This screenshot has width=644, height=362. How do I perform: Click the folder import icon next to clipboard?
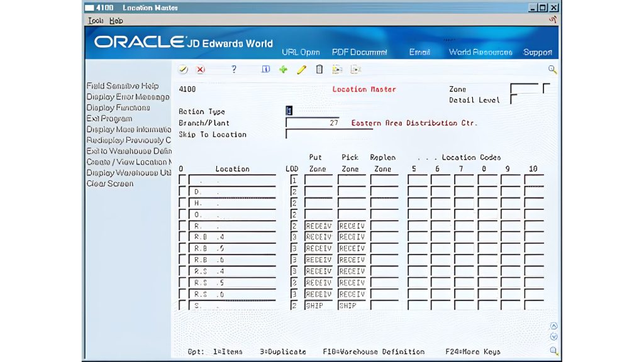337,69
